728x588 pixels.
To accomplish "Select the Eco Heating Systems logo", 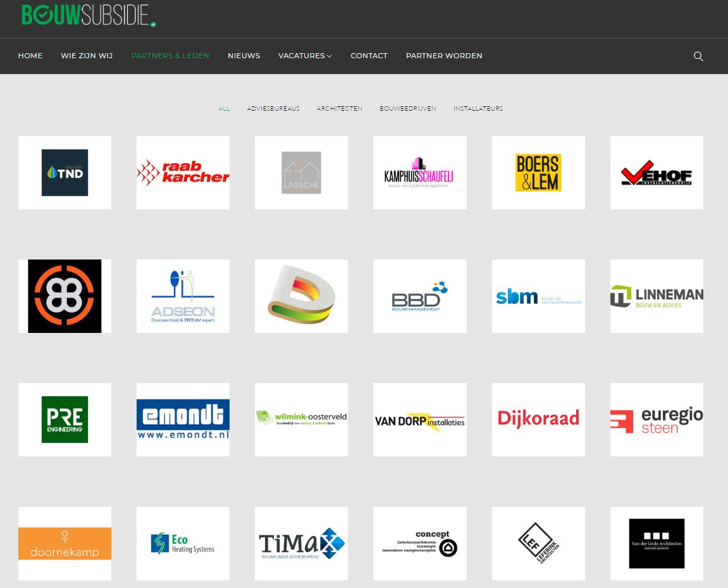I will tap(183, 543).
